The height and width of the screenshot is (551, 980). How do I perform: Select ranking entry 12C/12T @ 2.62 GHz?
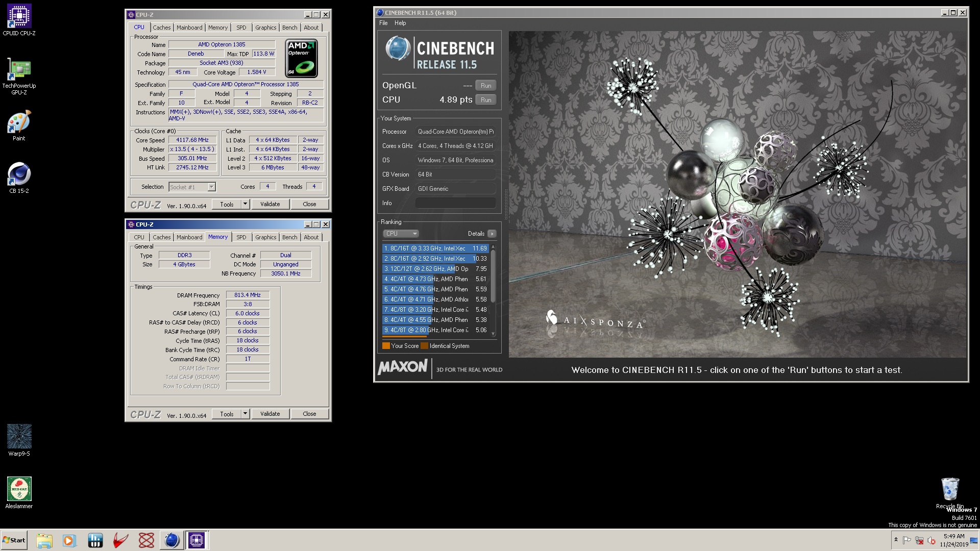pos(435,269)
